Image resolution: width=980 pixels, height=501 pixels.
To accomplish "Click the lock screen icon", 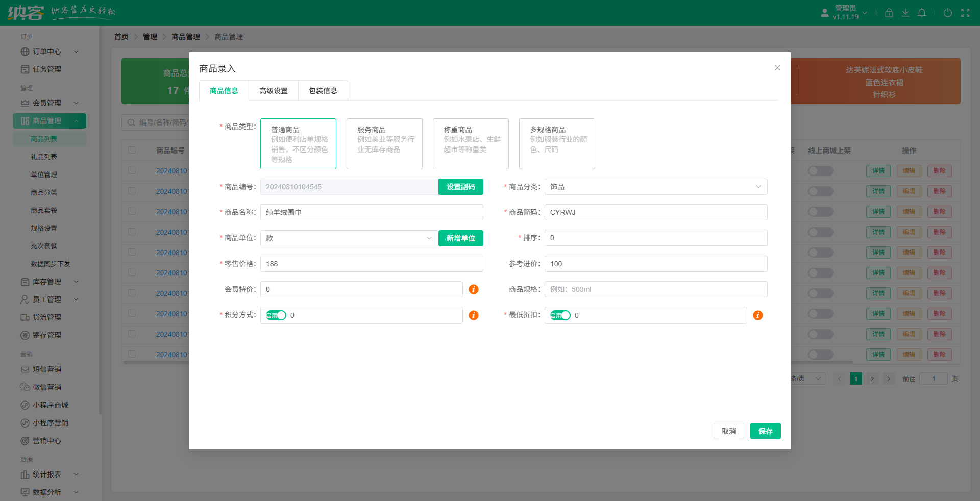I will pyautogui.click(x=889, y=13).
